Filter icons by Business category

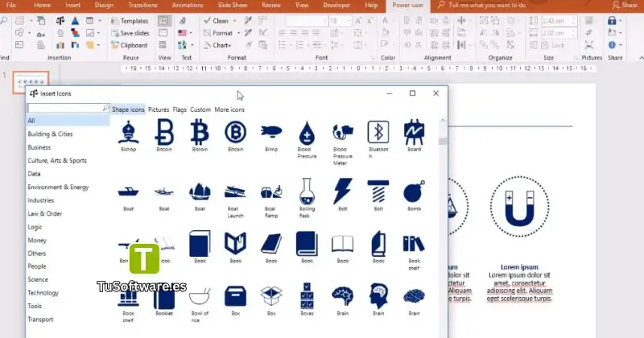tap(39, 147)
